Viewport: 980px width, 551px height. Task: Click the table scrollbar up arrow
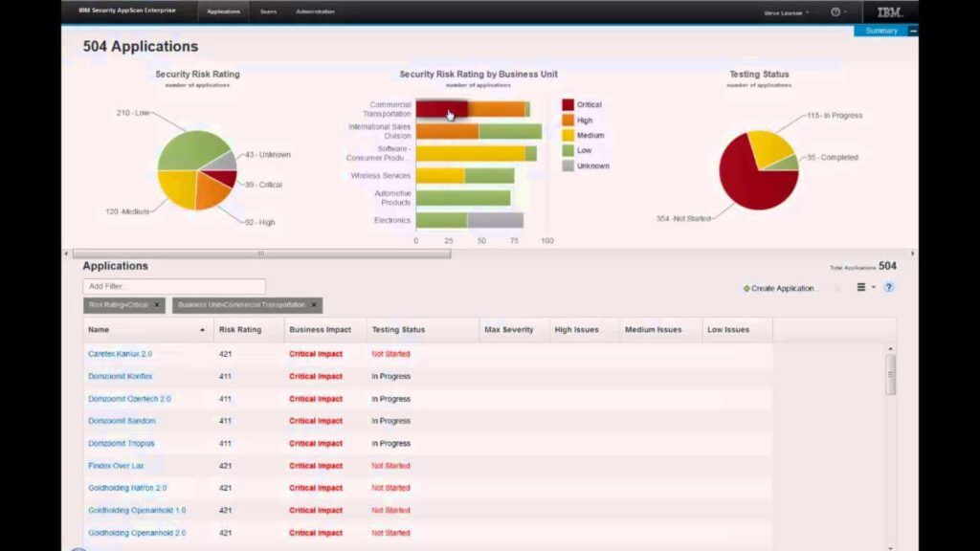tap(891, 348)
